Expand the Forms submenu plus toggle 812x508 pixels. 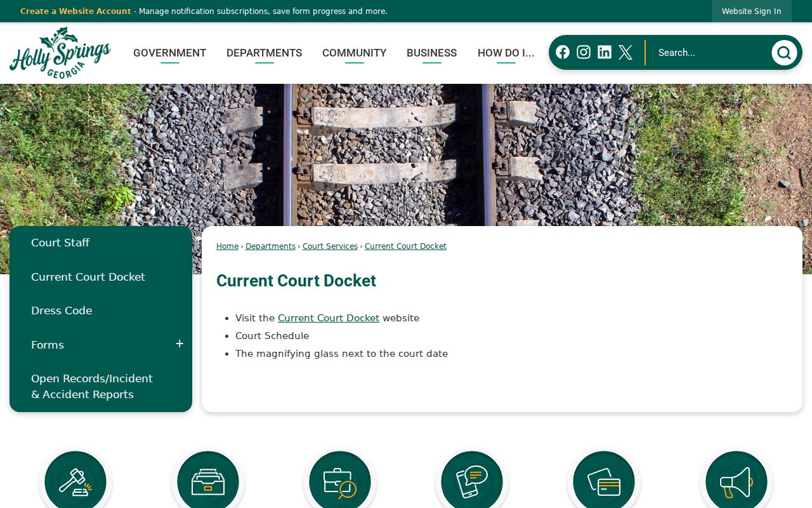click(x=180, y=344)
